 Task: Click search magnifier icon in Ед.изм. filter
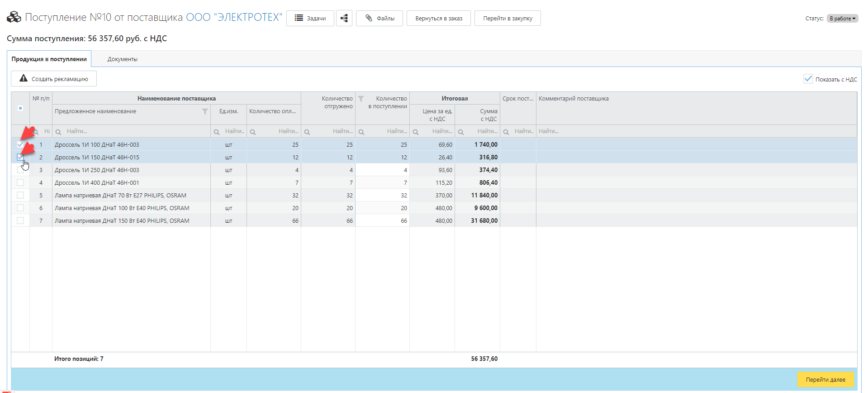tap(217, 132)
